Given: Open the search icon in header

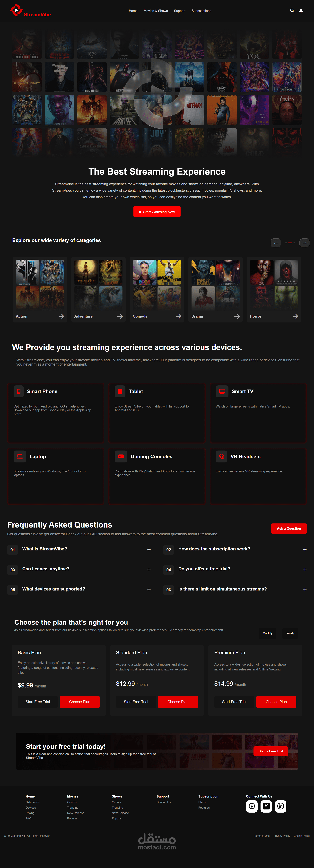Looking at the screenshot, I should [x=292, y=11].
